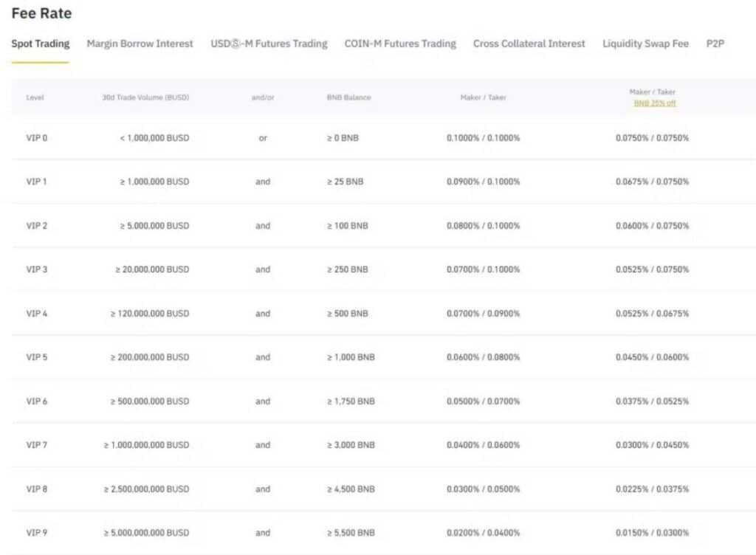Check the Liquidity Swap Fee tab
The width and height of the screenshot is (756, 555).
tap(644, 44)
